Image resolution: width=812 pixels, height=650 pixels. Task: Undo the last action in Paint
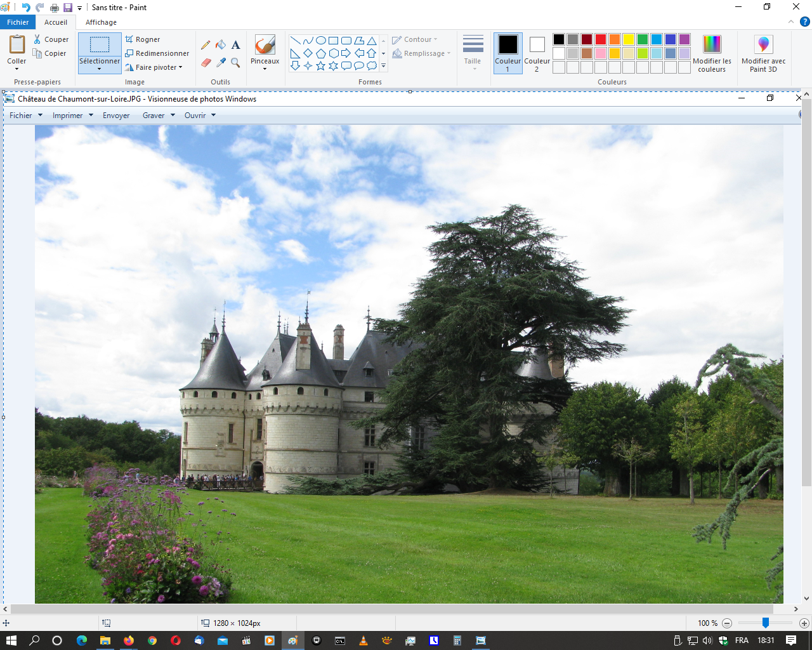point(26,8)
